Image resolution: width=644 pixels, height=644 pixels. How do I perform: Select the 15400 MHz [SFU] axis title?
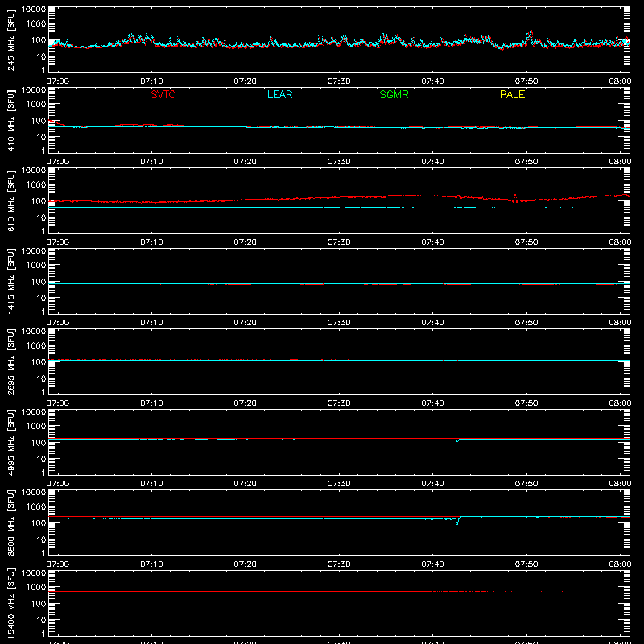click(x=11, y=603)
